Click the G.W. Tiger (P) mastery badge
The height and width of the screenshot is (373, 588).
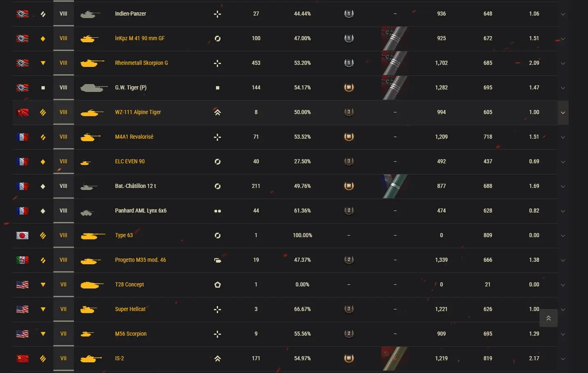349,87
